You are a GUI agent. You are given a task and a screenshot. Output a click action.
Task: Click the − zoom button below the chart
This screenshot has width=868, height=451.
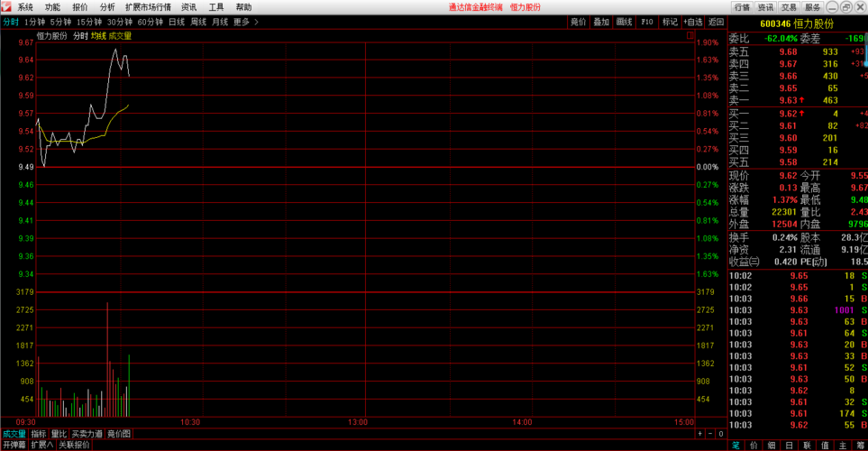tap(710, 434)
